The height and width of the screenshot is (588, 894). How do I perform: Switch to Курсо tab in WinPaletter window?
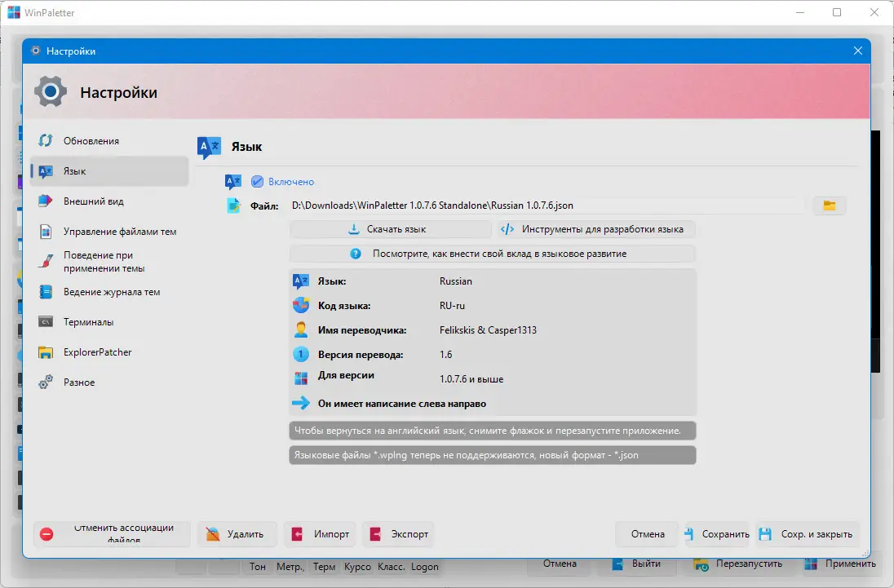357,566
